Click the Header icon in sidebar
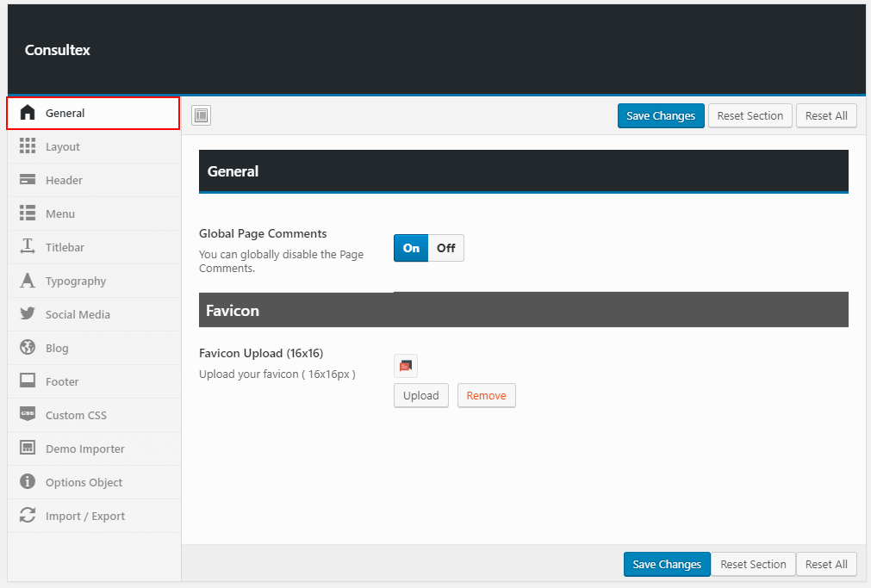The height and width of the screenshot is (588, 871). [x=28, y=180]
